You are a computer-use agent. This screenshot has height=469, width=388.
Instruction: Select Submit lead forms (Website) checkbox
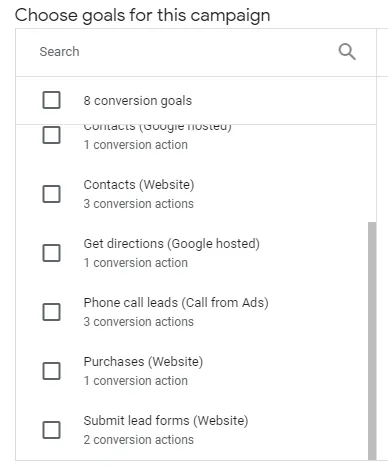(51, 430)
